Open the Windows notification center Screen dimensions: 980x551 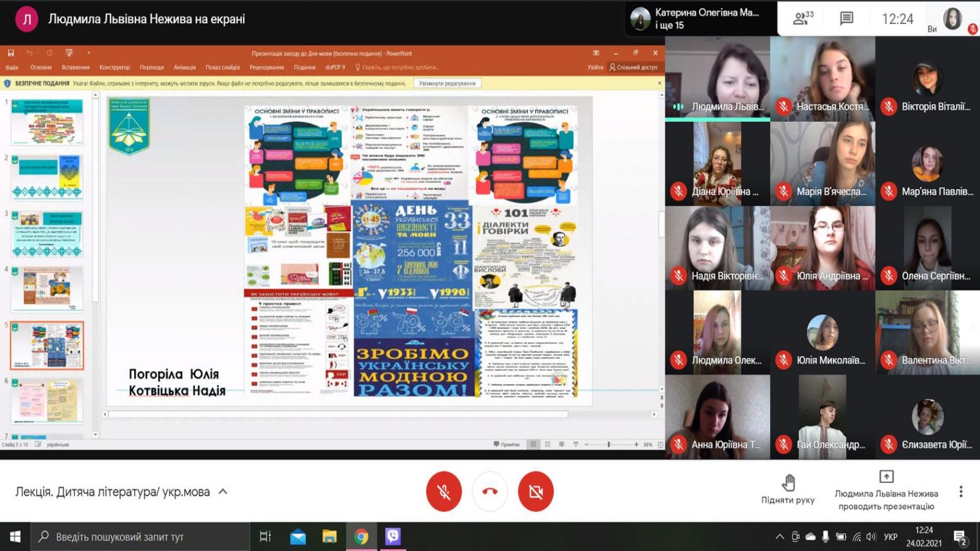[x=960, y=538]
